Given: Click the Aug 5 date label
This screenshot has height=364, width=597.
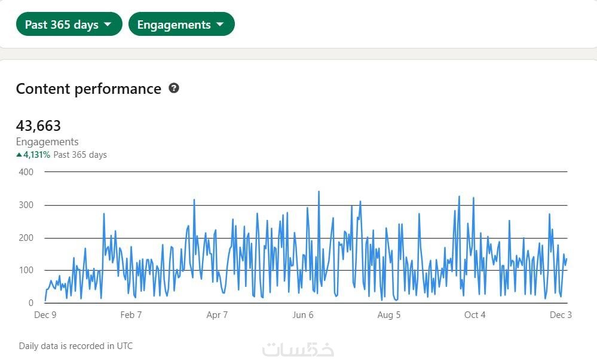Looking at the screenshot, I should point(389,315).
